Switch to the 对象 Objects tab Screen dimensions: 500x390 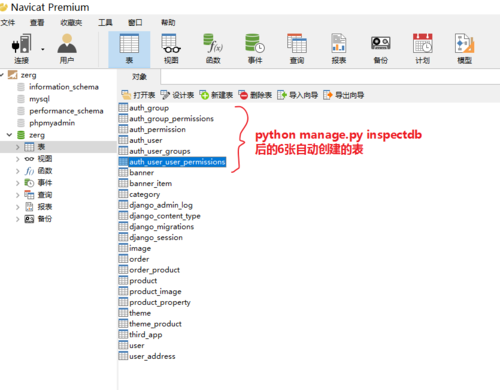139,77
